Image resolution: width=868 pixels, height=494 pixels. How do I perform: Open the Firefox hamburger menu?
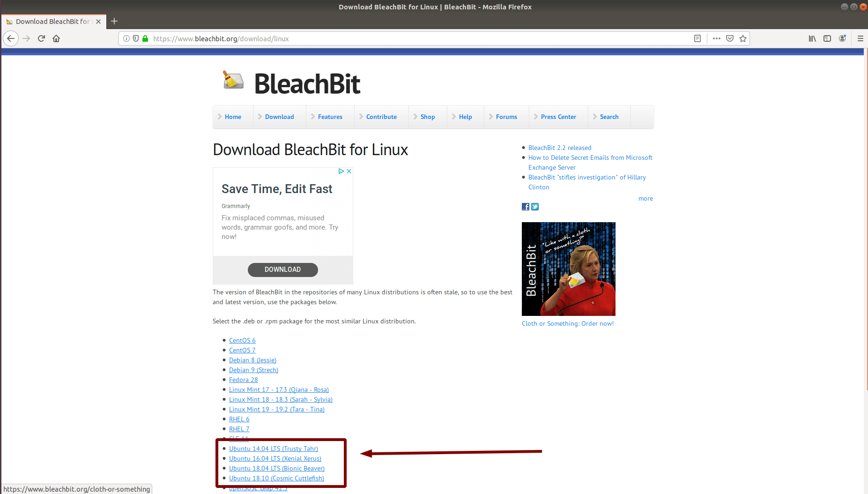coord(861,38)
